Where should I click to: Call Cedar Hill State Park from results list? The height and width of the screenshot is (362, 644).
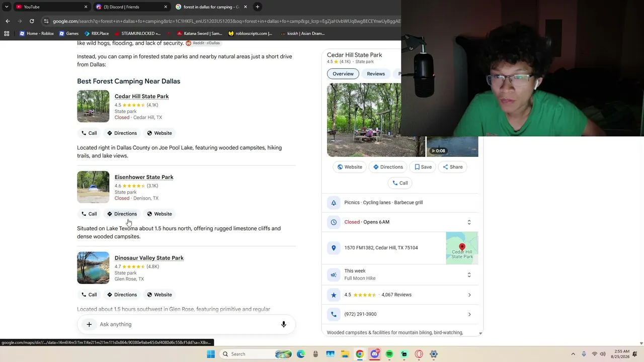point(89,133)
